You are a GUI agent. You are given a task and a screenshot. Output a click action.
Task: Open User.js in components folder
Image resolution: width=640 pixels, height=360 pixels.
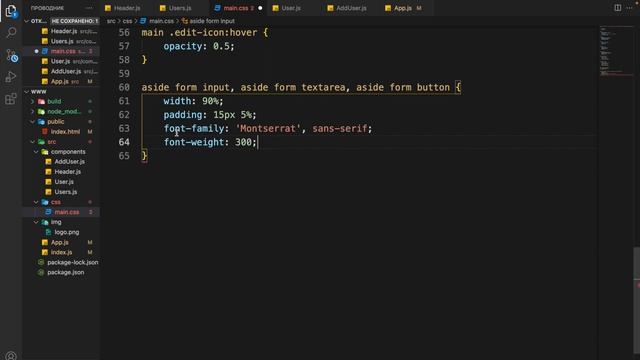click(61, 182)
